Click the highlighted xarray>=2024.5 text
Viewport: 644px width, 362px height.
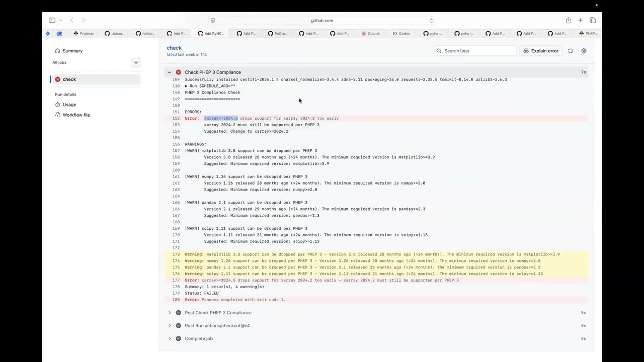coord(221,119)
